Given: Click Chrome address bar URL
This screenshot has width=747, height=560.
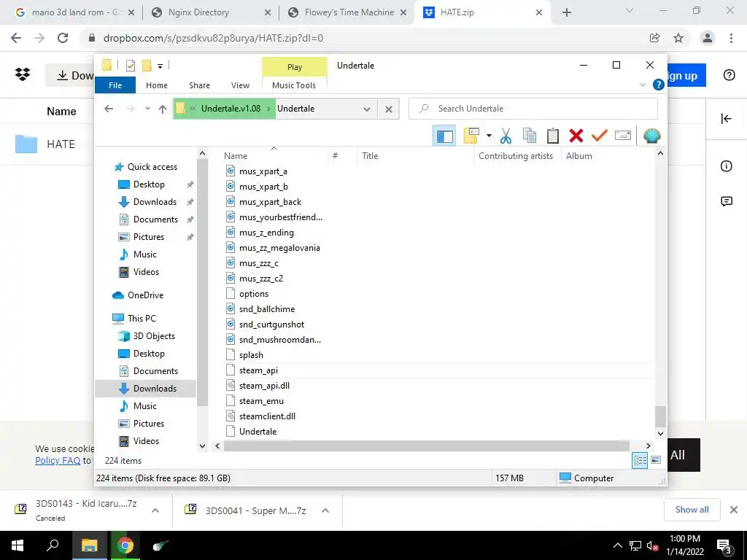Looking at the screenshot, I should pyautogui.click(x=214, y=38).
